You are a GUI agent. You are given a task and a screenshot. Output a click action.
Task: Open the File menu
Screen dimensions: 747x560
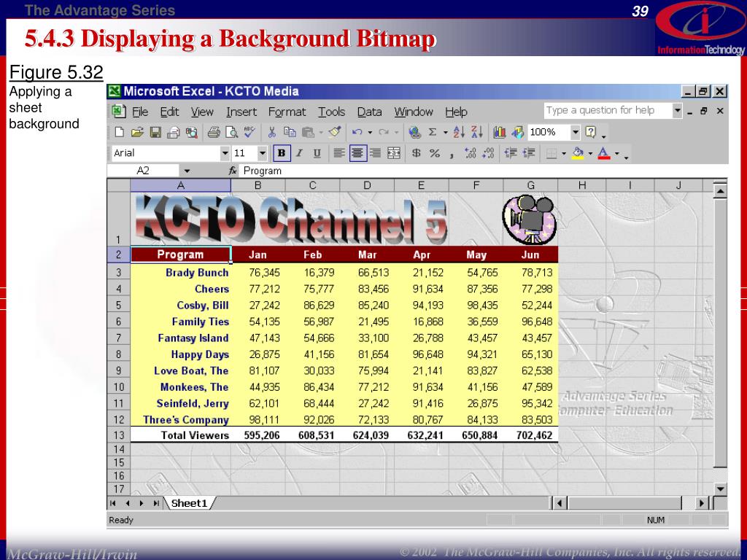(x=139, y=112)
